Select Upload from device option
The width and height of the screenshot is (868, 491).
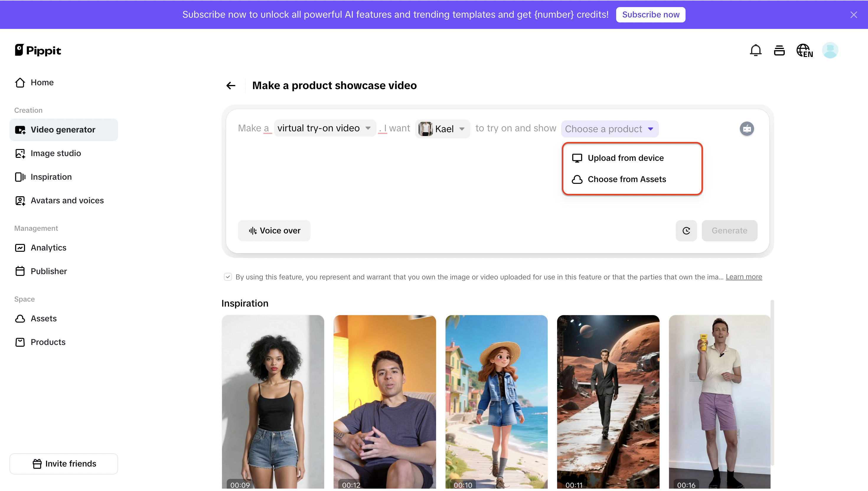tap(625, 158)
